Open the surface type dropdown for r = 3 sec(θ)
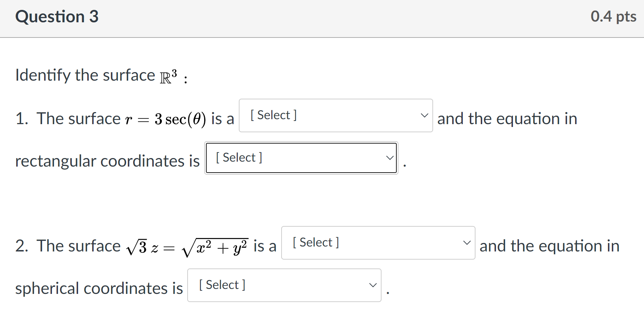Screen dimensions: 644x313 coord(335,115)
